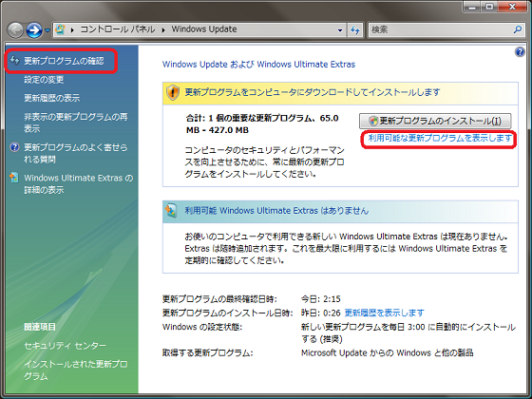Viewport: 532px width, 399px height.
Task: Open 非表示の更新プログラムの再表示 link
Action: click(76, 123)
